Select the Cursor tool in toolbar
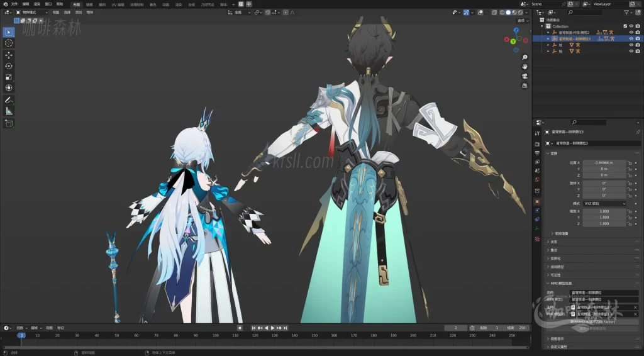This screenshot has height=356, width=644. pos(9,43)
